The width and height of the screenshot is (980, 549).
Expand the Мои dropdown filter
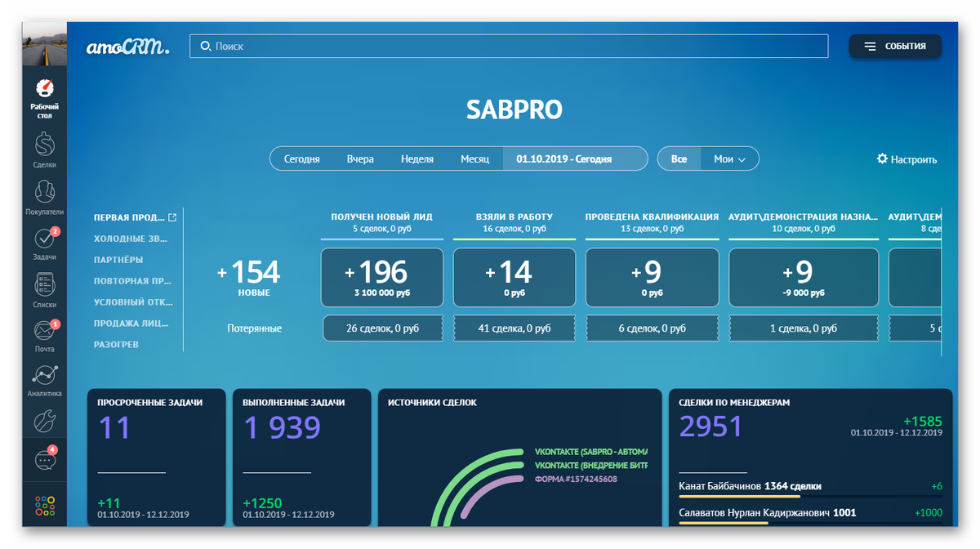coord(729,159)
